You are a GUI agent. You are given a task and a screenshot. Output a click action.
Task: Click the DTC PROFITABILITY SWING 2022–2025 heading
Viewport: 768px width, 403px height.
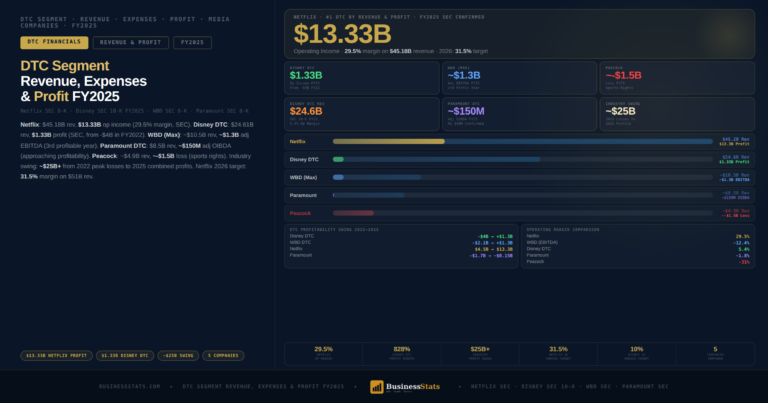(334, 230)
